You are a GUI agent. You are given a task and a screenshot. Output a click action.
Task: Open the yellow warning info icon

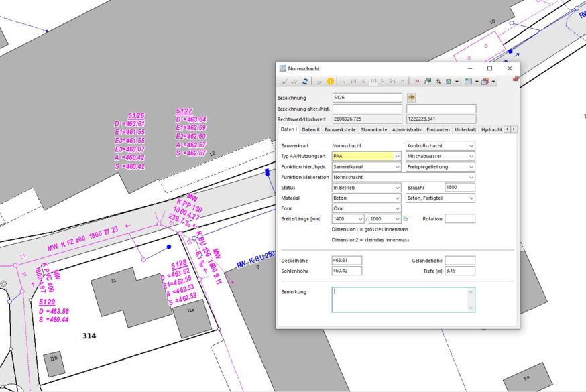[331, 81]
